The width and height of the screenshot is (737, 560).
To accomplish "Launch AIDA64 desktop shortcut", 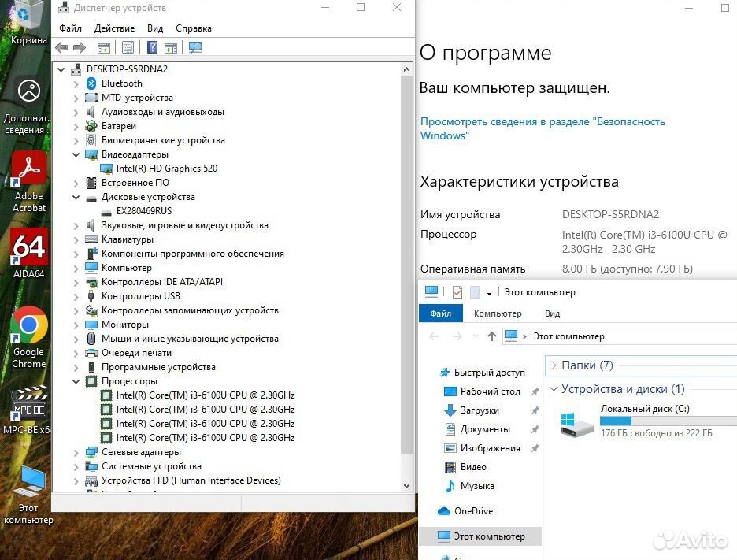I will point(28,254).
